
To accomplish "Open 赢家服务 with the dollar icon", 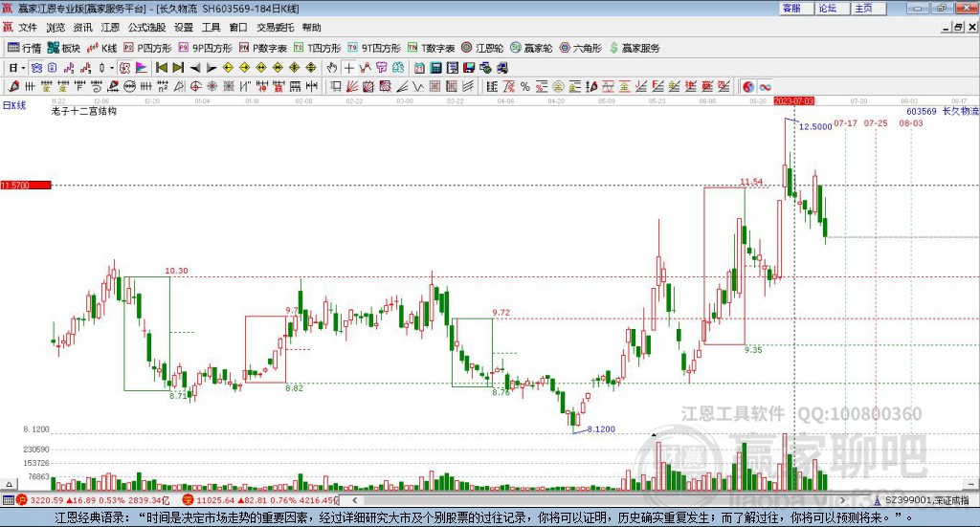I will click(x=634, y=48).
